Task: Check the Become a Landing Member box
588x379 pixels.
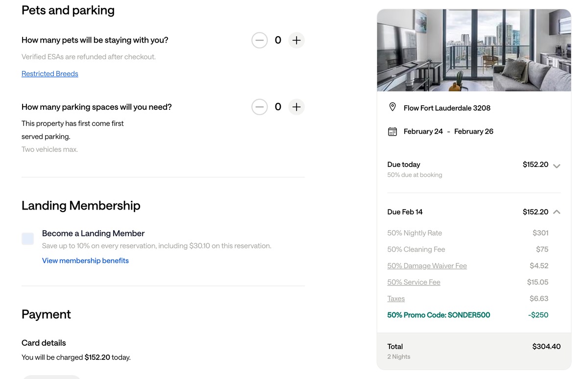Action: click(28, 238)
